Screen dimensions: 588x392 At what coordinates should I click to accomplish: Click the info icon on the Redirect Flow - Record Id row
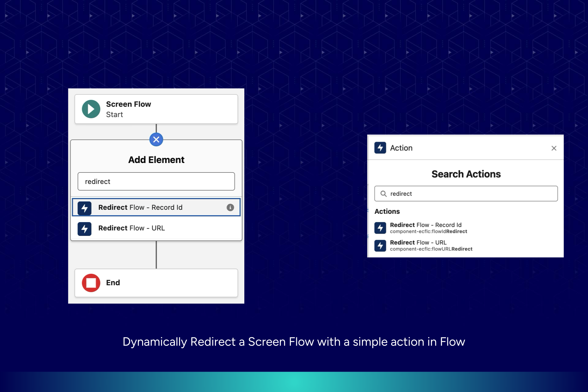click(x=230, y=207)
